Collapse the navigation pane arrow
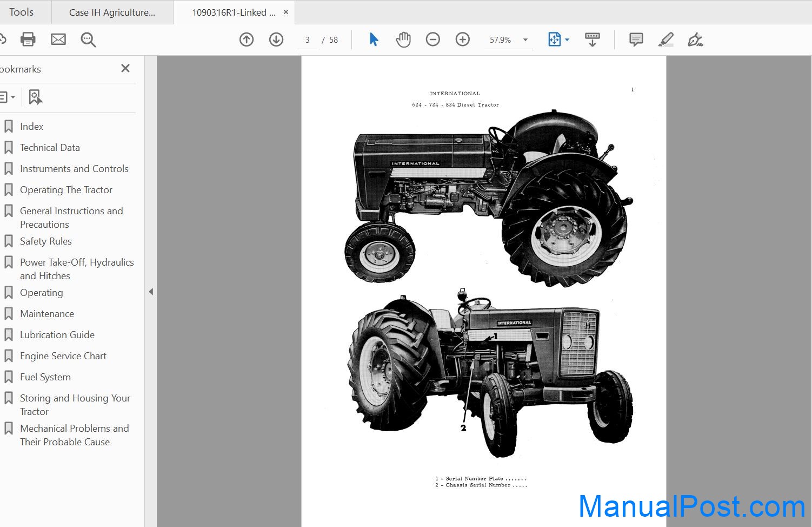Viewport: 812px width, 527px height. [x=151, y=292]
